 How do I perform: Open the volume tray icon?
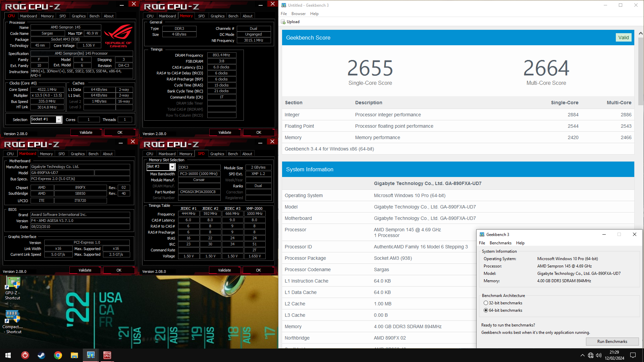tap(599, 355)
